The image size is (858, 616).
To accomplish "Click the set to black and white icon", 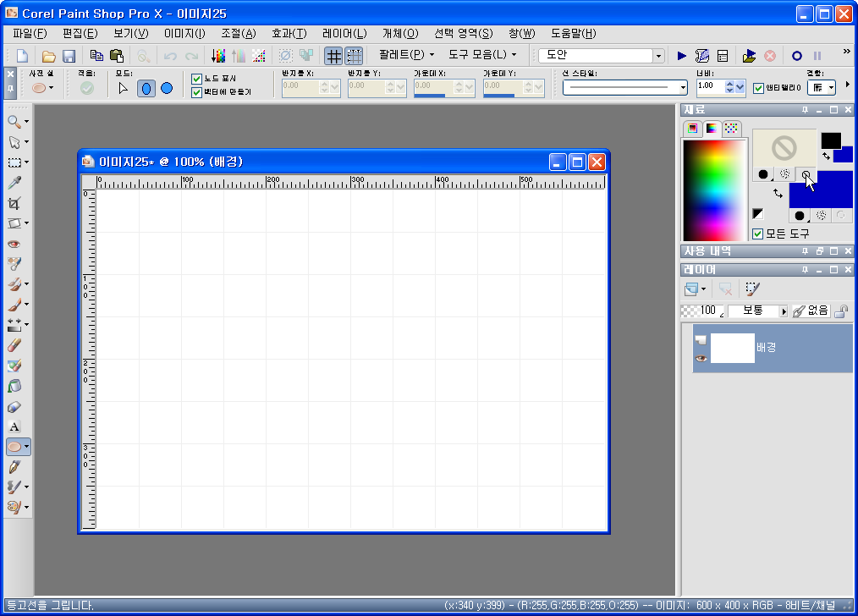I will click(758, 214).
